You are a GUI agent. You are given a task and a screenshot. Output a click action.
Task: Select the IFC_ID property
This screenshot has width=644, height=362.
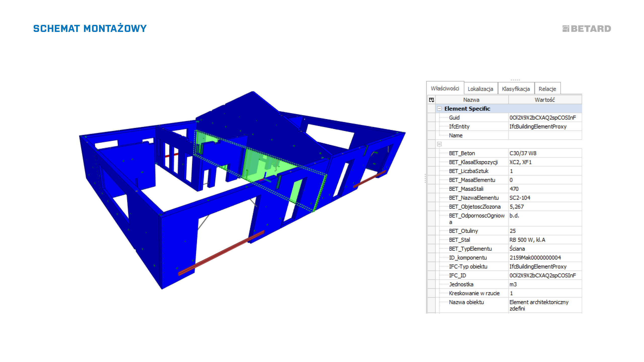click(x=457, y=276)
